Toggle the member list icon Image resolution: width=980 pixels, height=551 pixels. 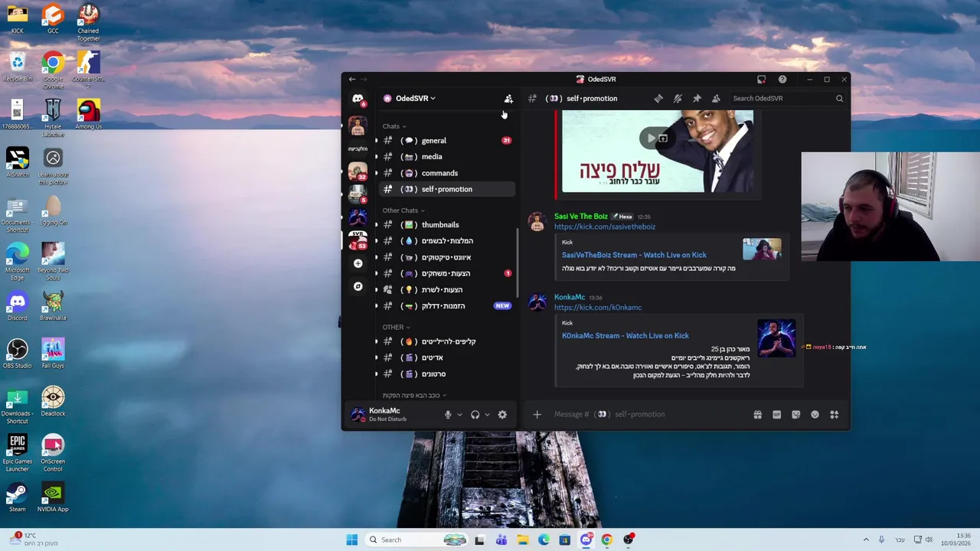click(716, 99)
